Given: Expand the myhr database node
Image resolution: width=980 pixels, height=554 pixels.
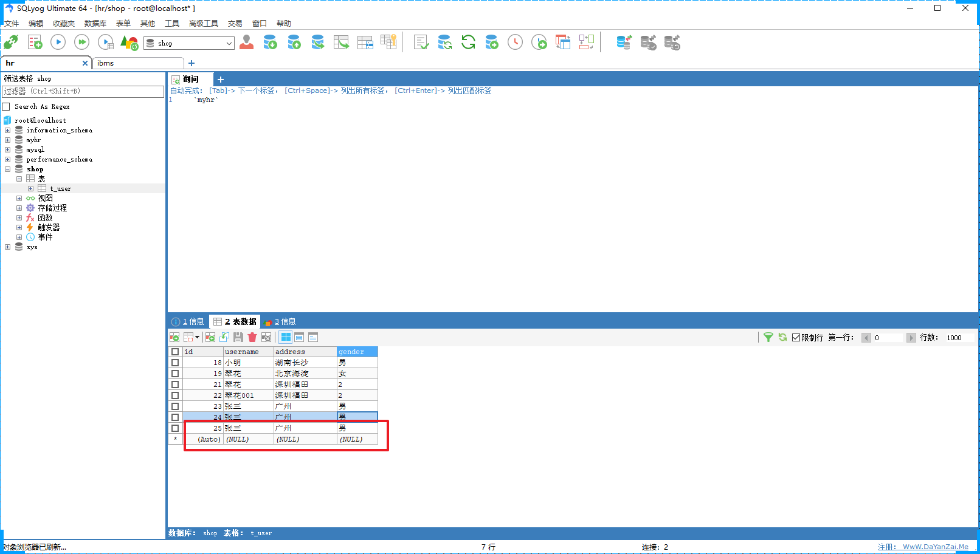Looking at the screenshot, I should coord(7,140).
